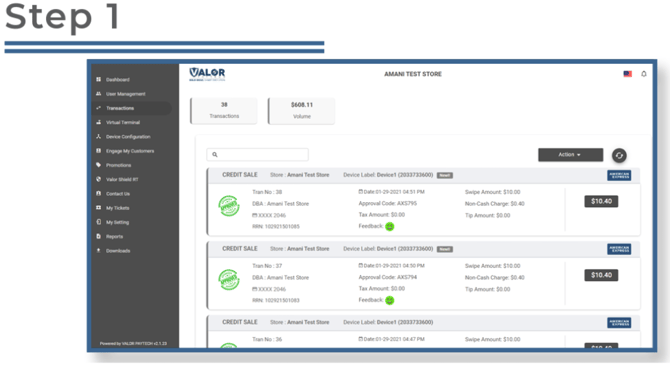Open User Management page
Image resolution: width=670 pixels, height=377 pixels.
click(126, 94)
